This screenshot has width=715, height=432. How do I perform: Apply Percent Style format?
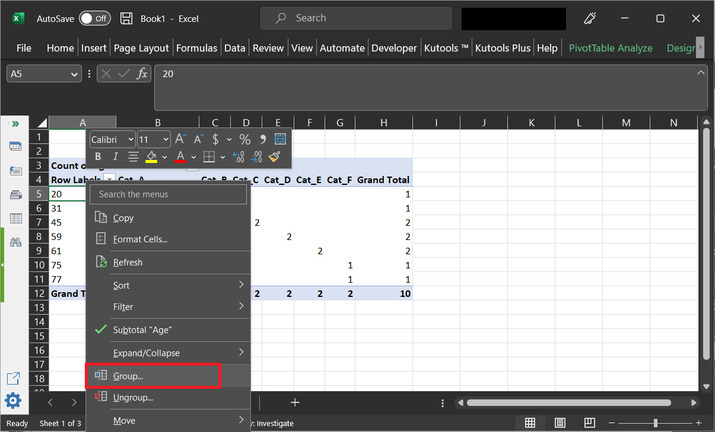244,139
